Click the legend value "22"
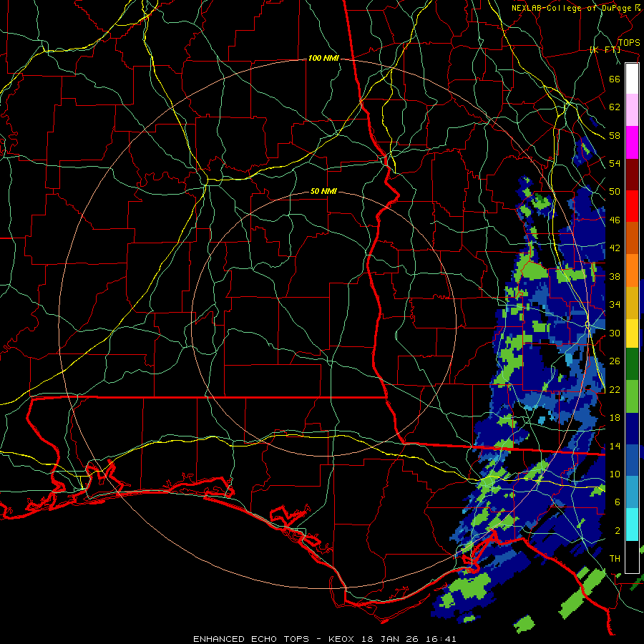 [615, 389]
